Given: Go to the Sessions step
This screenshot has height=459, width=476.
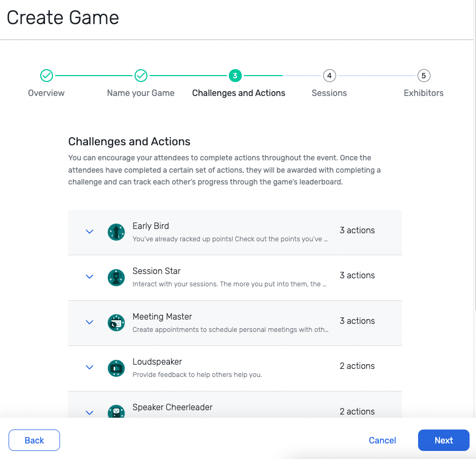Looking at the screenshot, I should point(329,93).
